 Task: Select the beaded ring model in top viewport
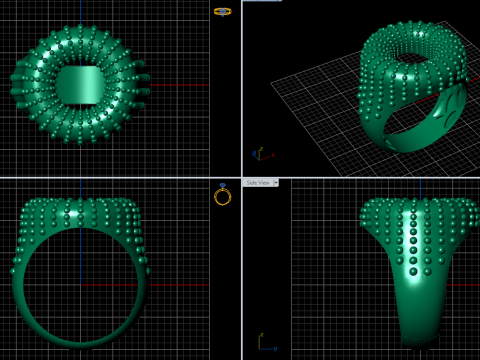coord(80,85)
